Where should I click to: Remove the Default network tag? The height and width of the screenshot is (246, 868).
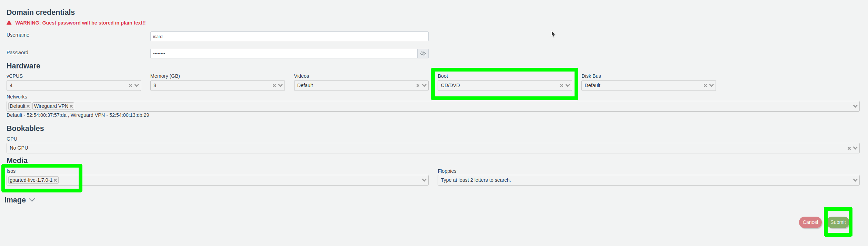click(28, 106)
